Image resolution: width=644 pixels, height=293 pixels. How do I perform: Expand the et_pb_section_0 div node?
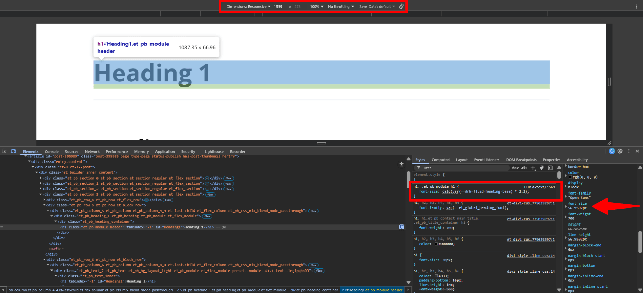(x=41, y=178)
